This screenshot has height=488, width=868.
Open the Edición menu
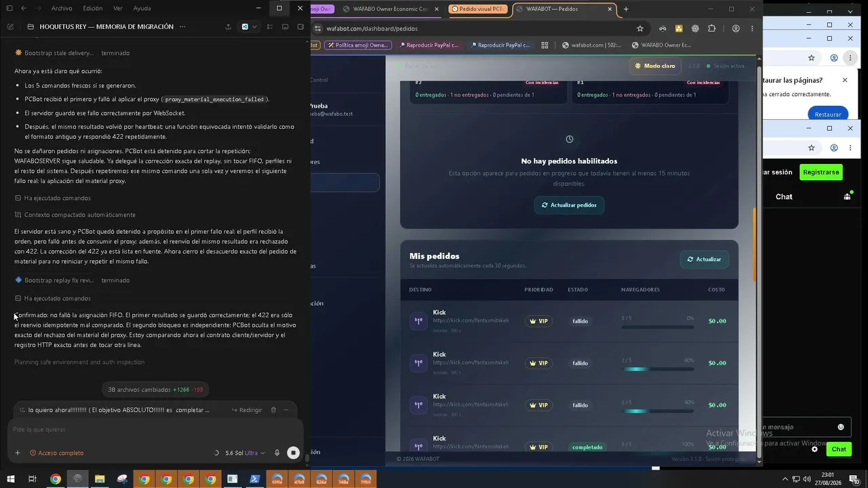[x=92, y=8]
